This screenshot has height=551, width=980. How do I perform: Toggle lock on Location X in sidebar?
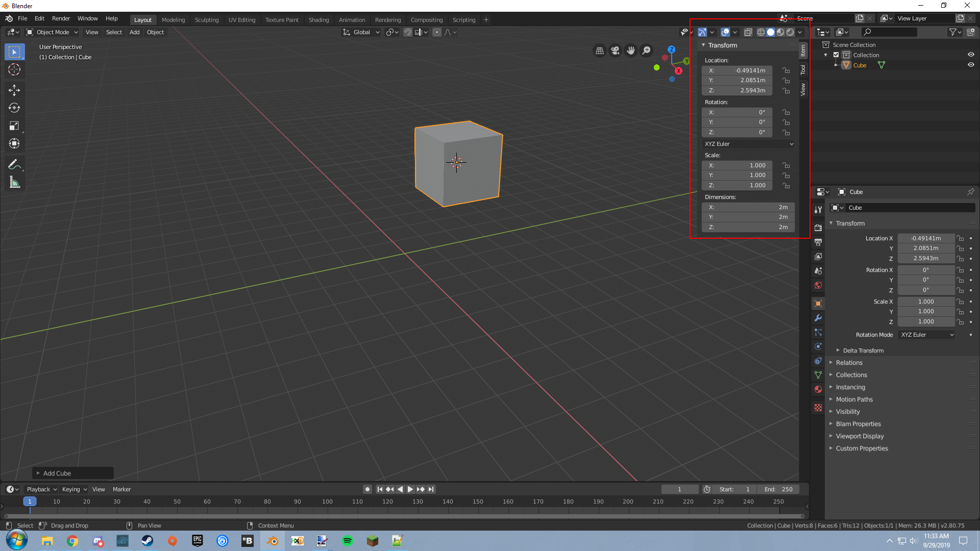[x=786, y=70]
